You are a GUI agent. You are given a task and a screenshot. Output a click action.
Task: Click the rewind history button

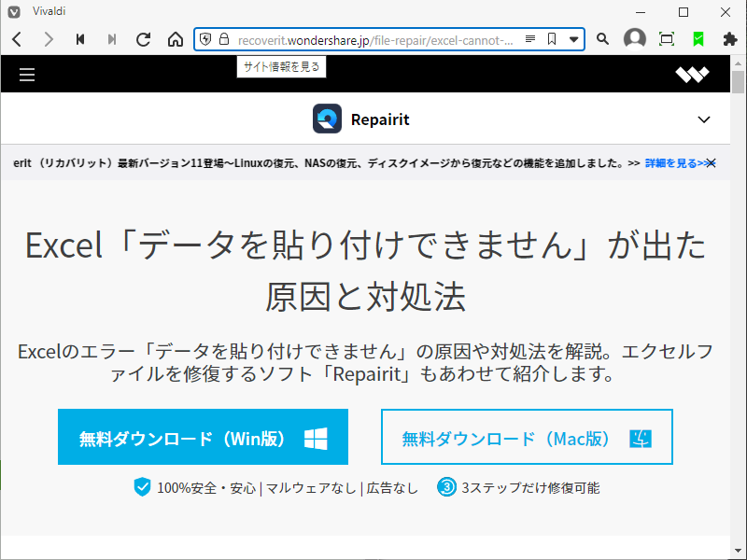point(80,39)
